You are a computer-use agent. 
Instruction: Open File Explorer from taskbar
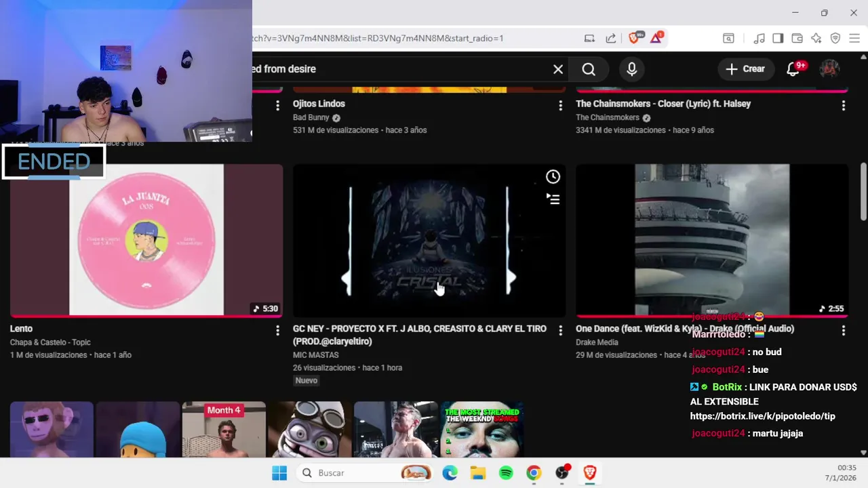click(x=478, y=473)
